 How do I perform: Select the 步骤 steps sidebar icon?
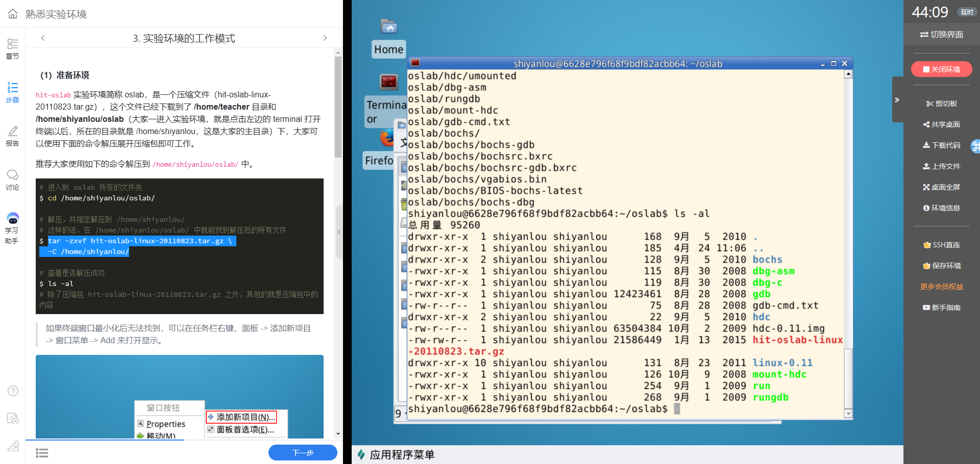click(12, 92)
